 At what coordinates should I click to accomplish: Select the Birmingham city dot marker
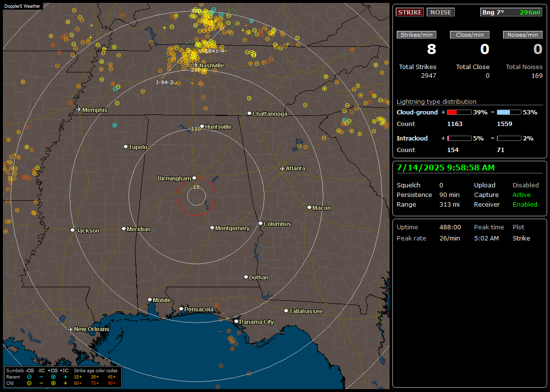point(194,178)
